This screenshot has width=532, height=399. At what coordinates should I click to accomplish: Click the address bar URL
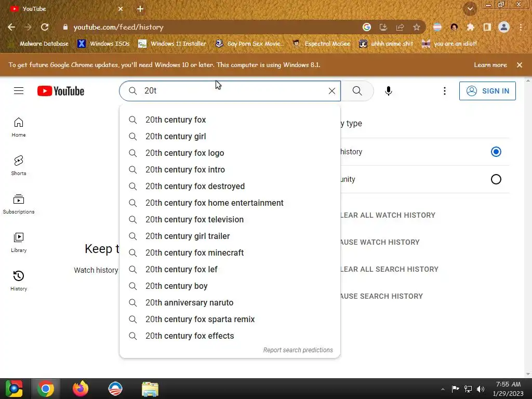coord(118,27)
